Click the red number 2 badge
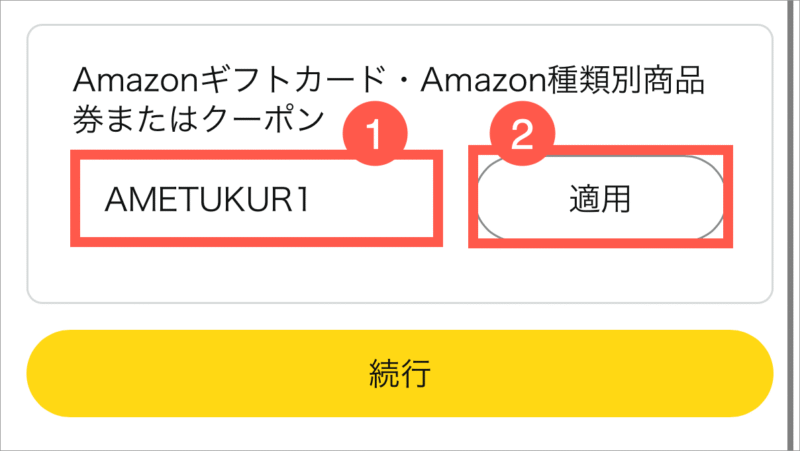Screen dimensions: 800x451 (x=522, y=134)
